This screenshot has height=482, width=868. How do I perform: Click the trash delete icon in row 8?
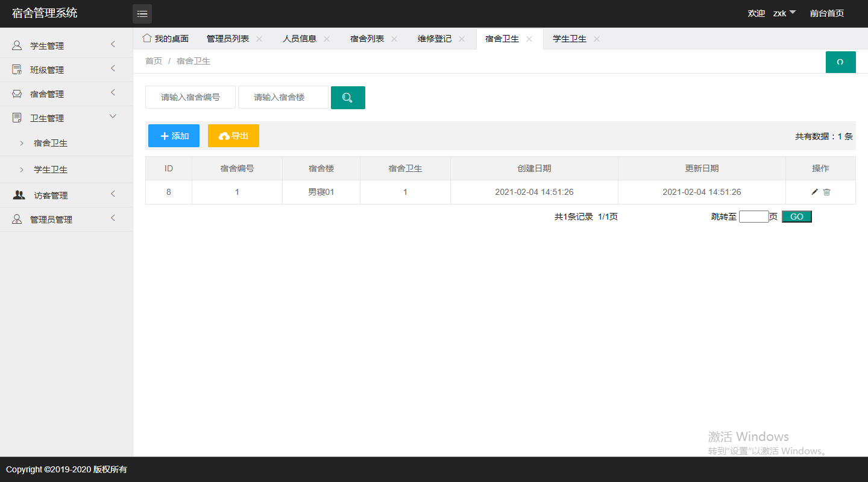[x=827, y=192]
